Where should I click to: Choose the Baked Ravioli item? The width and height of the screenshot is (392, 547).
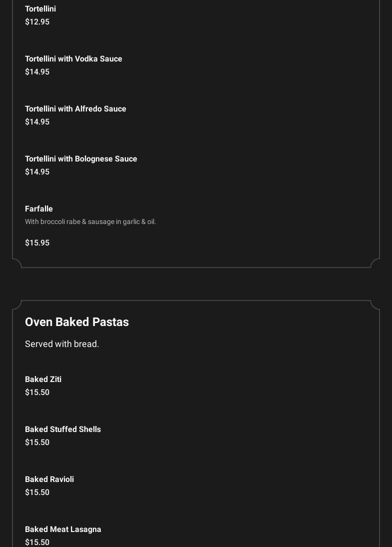tap(49, 479)
